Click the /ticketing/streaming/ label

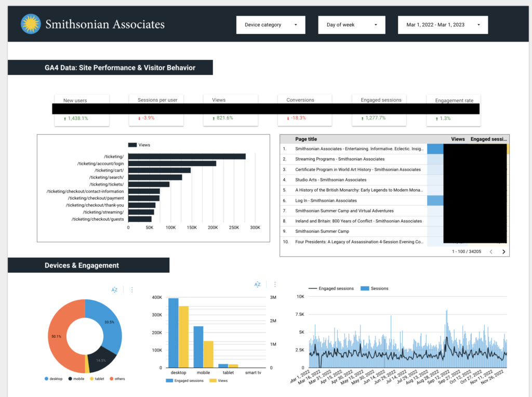(103, 212)
